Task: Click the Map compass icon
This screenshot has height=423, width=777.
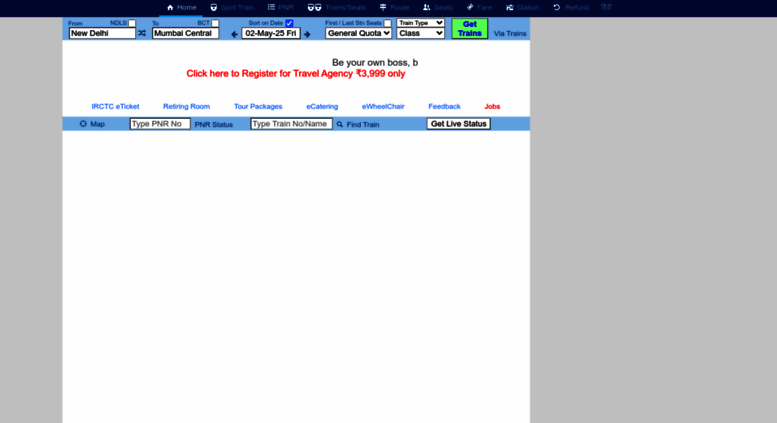Action: (x=83, y=124)
